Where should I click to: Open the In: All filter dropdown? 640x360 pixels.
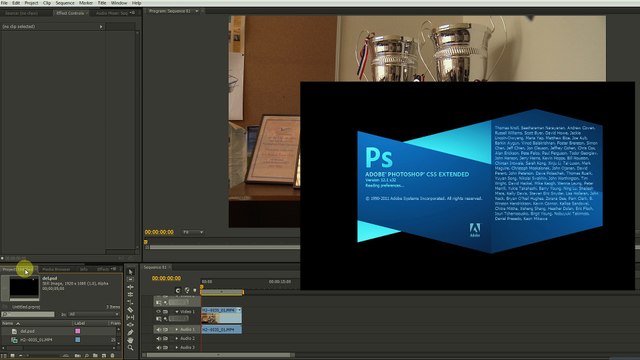93,314
